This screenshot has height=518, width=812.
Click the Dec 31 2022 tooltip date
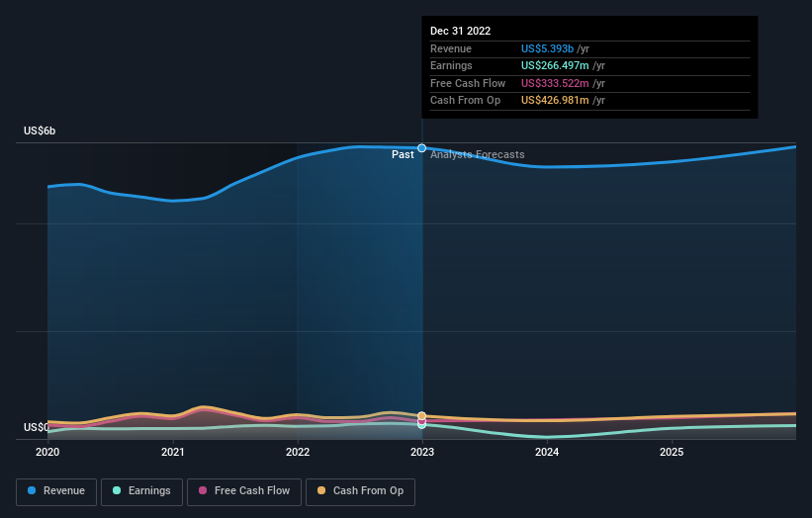coord(460,31)
